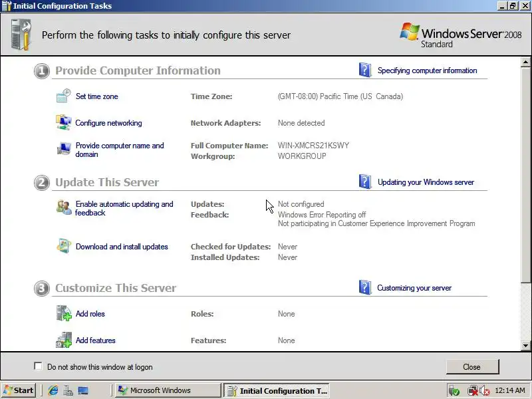
Task: Click the Pacific Time zone value text
Action: pyautogui.click(x=340, y=96)
